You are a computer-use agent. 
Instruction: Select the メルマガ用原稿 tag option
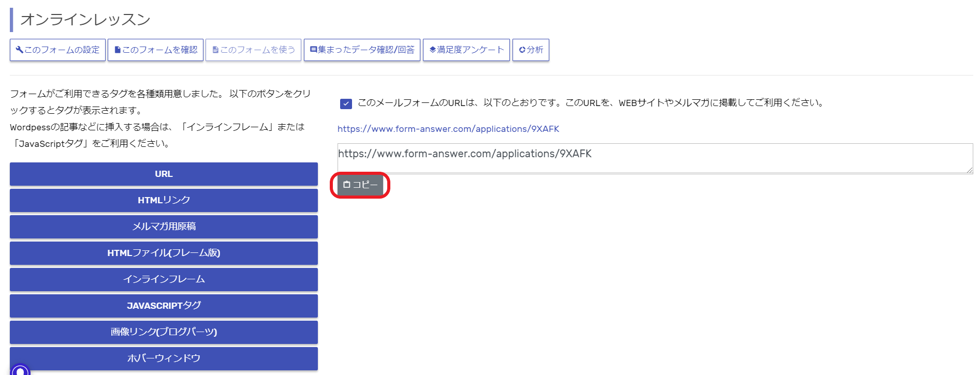coord(164,227)
